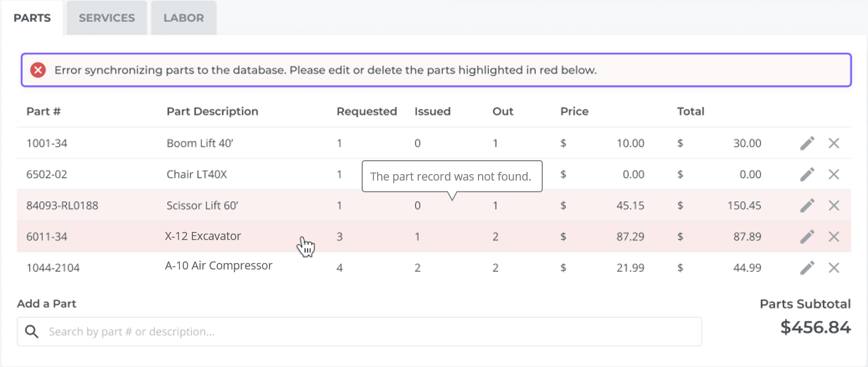The image size is (868, 367).
Task: Focus the part search input field
Action: point(370,332)
